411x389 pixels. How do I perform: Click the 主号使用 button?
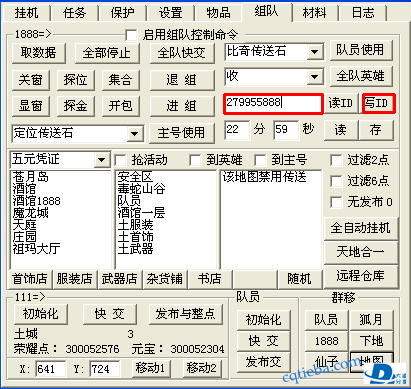[x=181, y=133]
